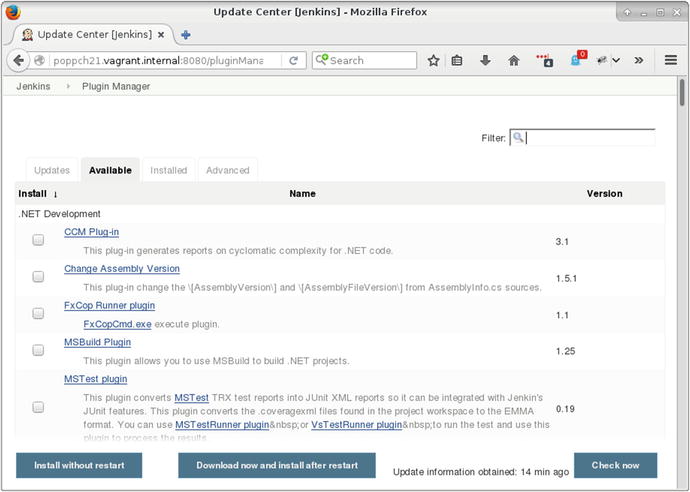The height and width of the screenshot is (492, 690).
Task: Open the FxCopCmd.exe link
Action: pos(117,324)
